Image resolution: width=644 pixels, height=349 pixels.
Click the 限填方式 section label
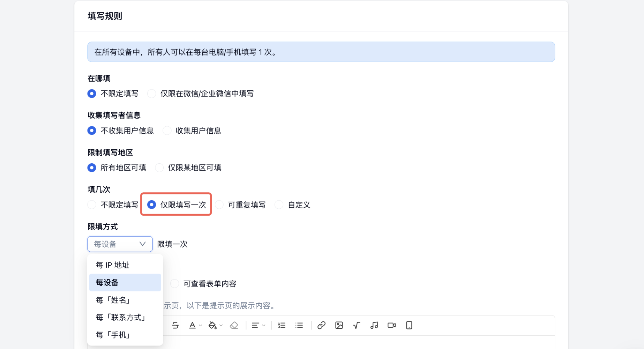pyautogui.click(x=103, y=227)
